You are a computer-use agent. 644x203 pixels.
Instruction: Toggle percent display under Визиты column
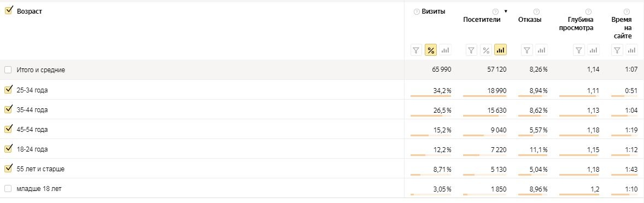pyautogui.click(x=430, y=50)
